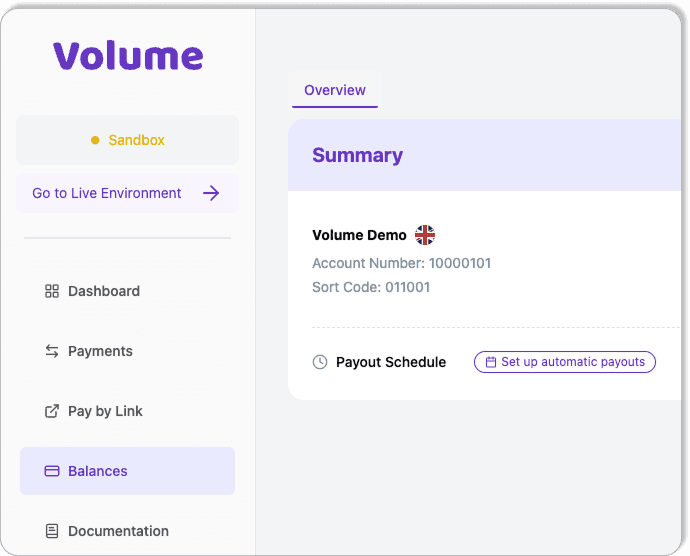The width and height of the screenshot is (690, 556).
Task: Go to Live Environment link
Action: point(127,193)
